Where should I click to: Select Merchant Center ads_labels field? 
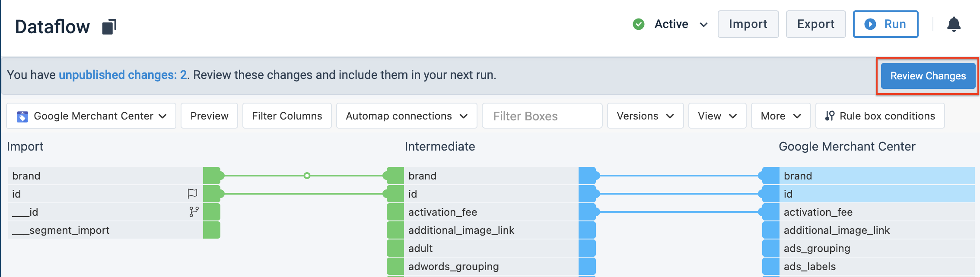click(877, 266)
